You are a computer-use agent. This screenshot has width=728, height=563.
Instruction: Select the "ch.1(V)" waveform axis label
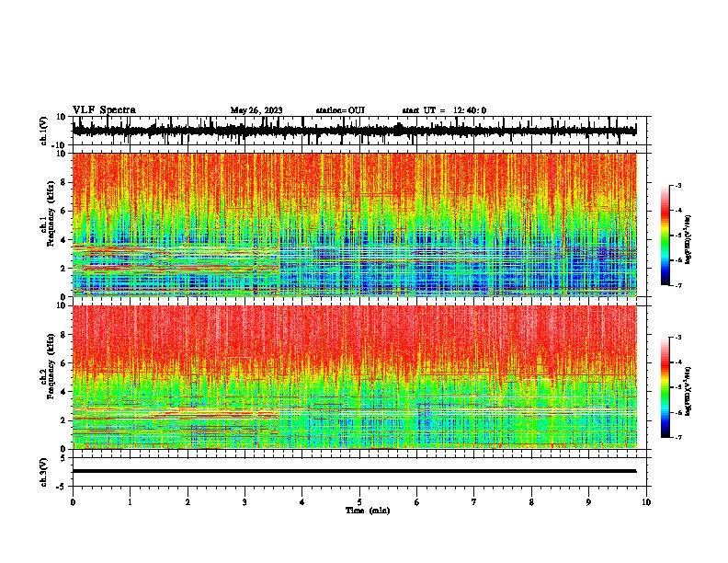[x=43, y=131]
